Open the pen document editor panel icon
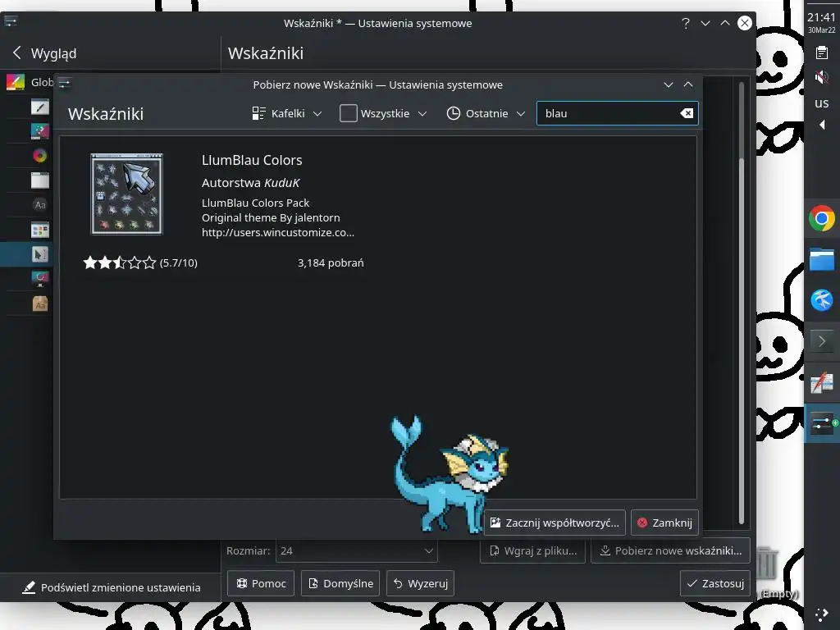Viewport: 840px width, 630px height. coord(822,382)
